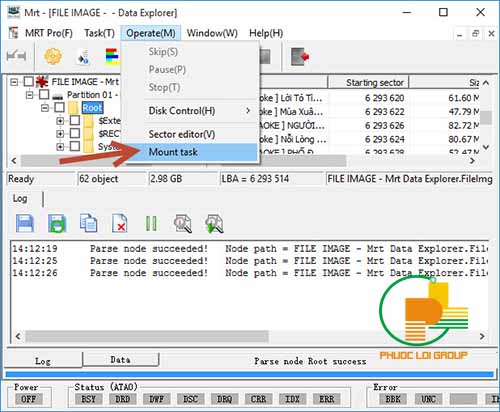The image size is (500, 412).
Task: Click the Starting sector column header
Action: [x=368, y=82]
